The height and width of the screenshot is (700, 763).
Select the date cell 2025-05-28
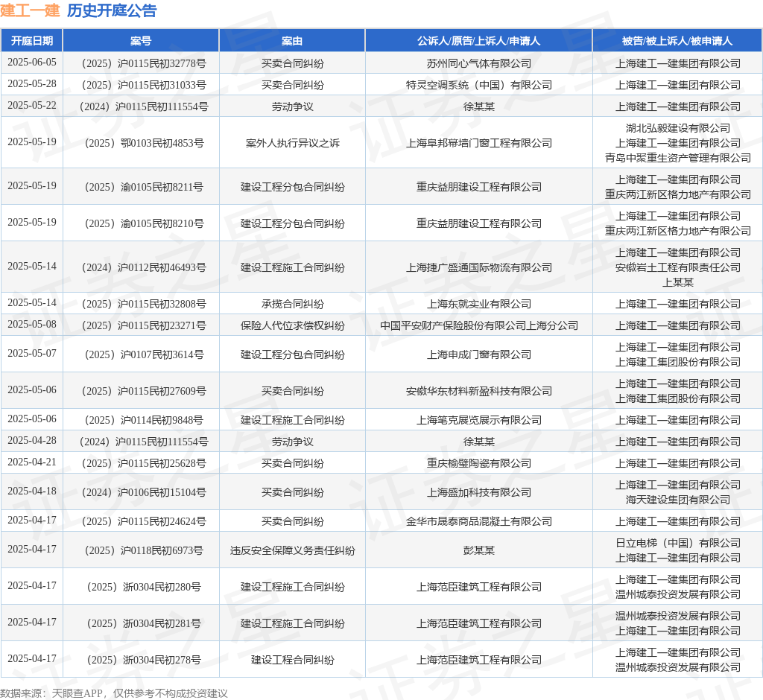coord(32,83)
